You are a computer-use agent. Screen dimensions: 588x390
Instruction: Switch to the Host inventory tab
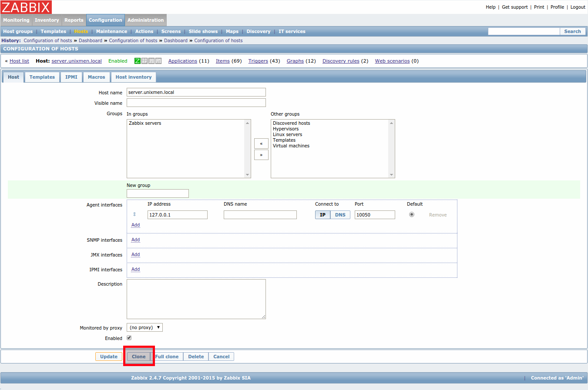click(134, 77)
